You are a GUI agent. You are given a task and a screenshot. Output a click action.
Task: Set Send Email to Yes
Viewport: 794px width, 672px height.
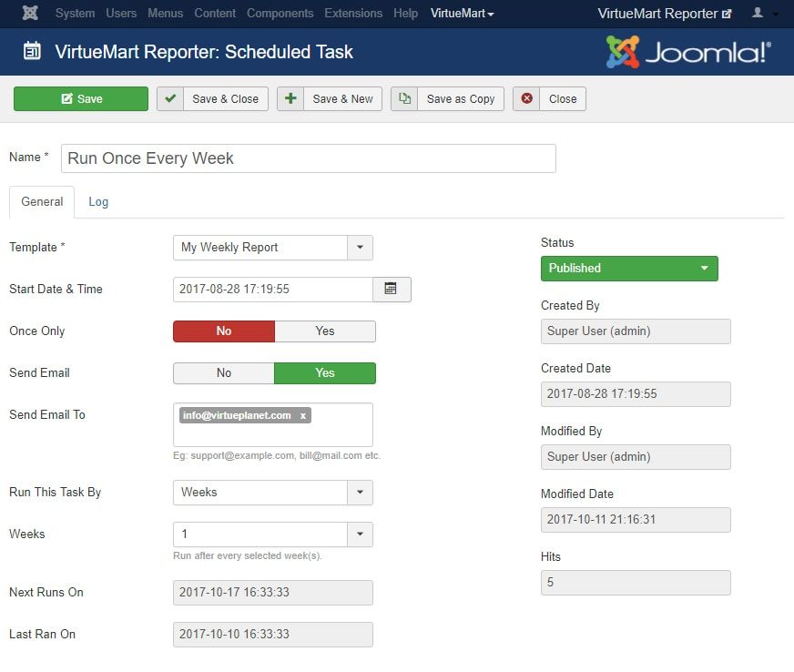pos(325,373)
